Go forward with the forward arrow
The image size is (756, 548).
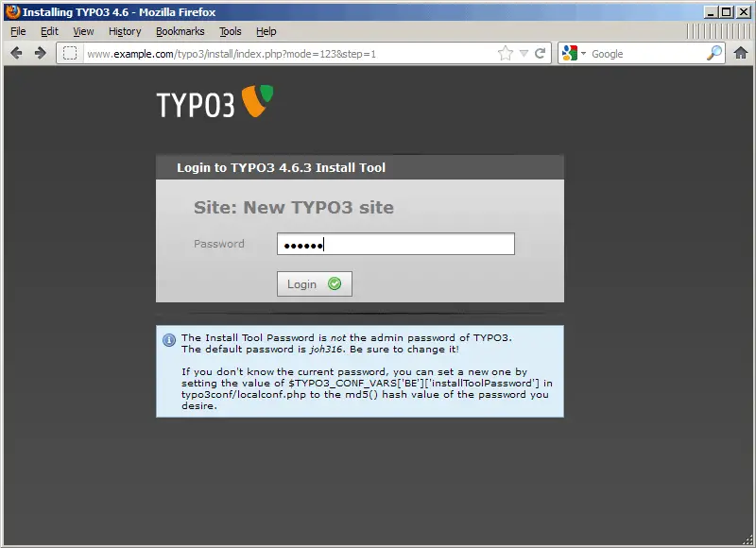click(x=40, y=53)
